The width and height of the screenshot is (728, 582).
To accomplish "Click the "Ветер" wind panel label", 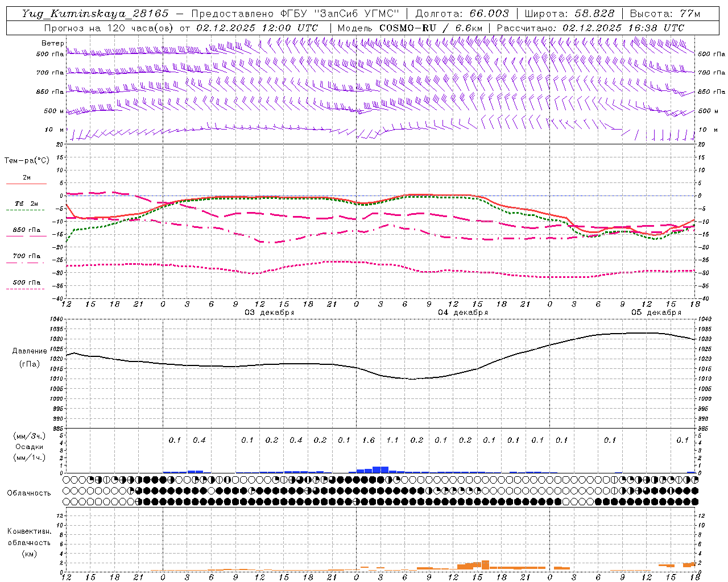I will tap(52, 43).
